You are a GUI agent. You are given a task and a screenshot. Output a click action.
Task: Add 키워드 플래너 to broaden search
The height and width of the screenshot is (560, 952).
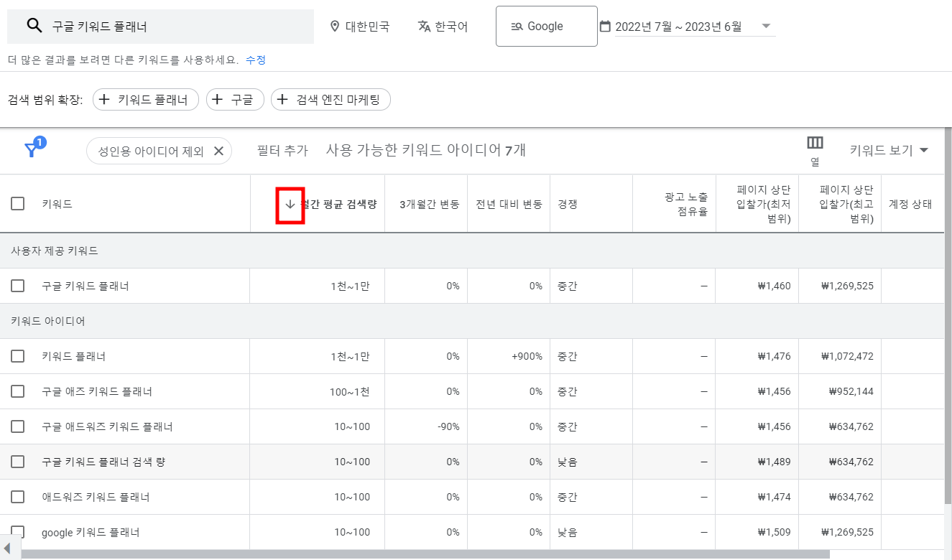point(145,100)
